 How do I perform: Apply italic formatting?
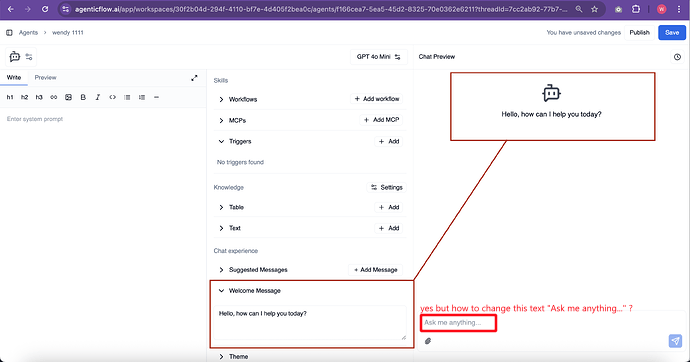point(98,97)
